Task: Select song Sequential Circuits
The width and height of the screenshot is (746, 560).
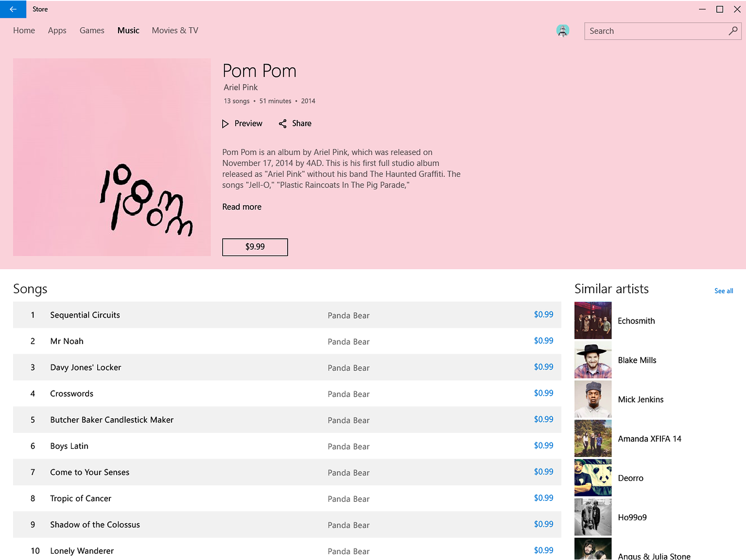Action: (x=287, y=315)
